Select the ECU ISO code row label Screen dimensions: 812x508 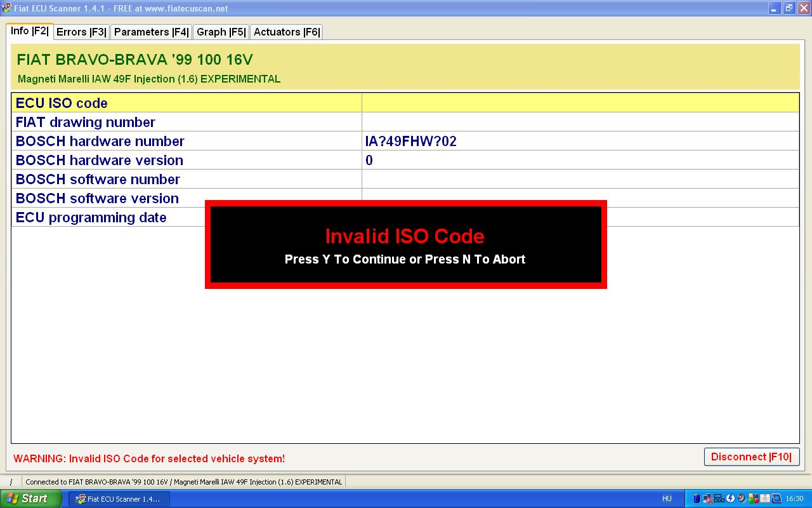[x=62, y=103]
